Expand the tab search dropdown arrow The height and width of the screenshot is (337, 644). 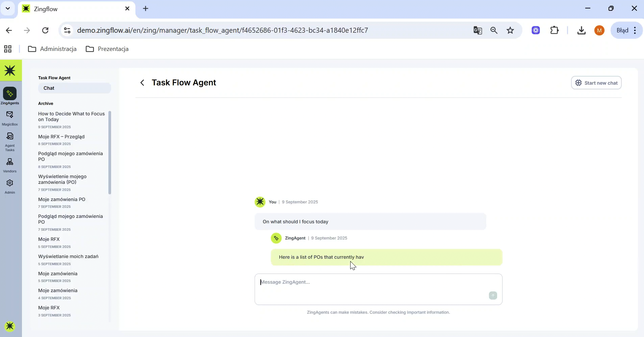[x=8, y=8]
